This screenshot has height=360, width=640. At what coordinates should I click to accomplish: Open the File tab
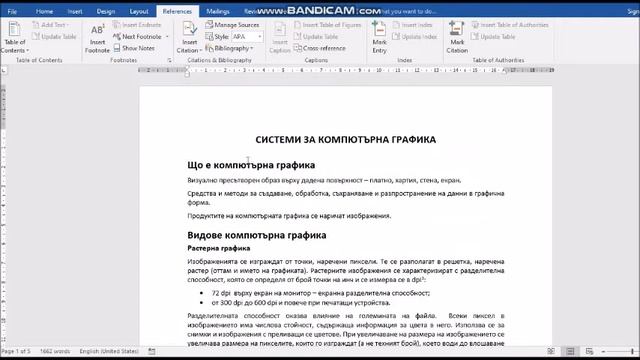pyautogui.click(x=12, y=11)
